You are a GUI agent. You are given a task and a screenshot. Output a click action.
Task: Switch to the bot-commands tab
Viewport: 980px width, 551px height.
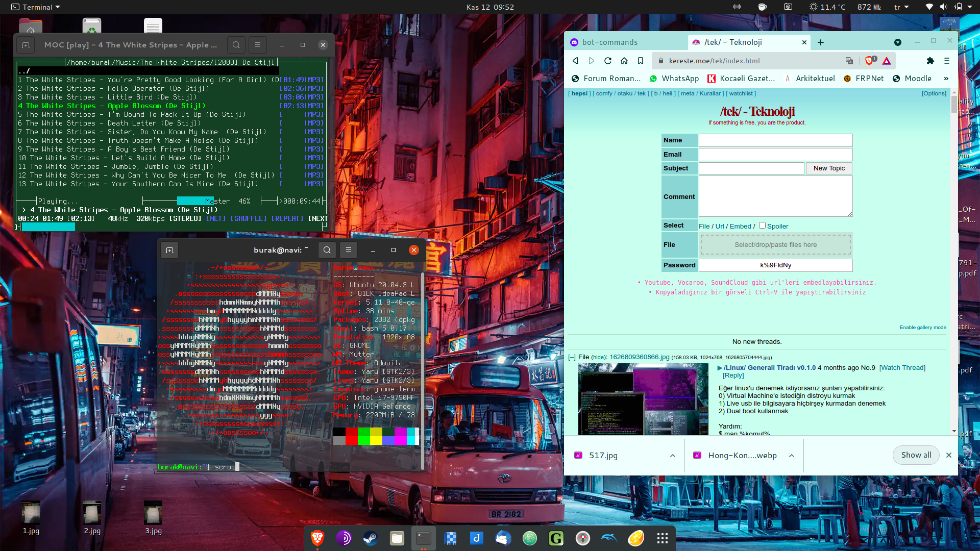coord(625,42)
